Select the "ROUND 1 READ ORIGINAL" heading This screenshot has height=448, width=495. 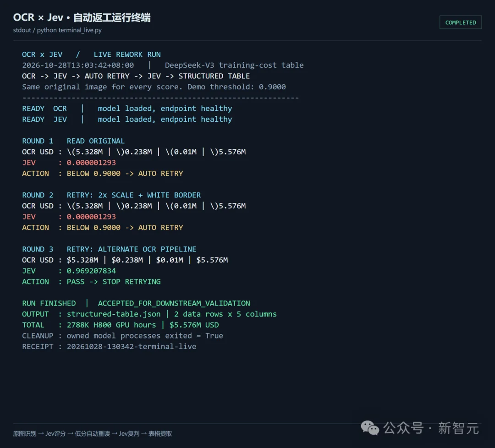pos(73,141)
